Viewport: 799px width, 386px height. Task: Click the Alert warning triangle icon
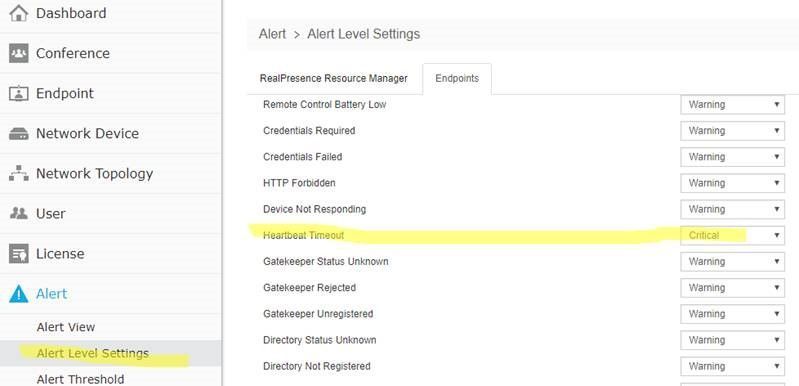tap(18, 294)
